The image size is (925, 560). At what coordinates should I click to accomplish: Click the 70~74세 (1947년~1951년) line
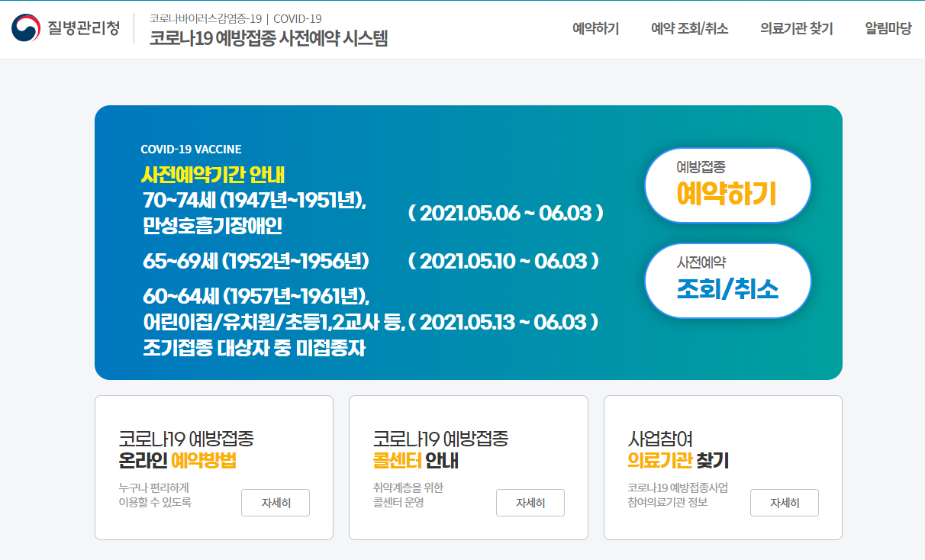pos(255,201)
